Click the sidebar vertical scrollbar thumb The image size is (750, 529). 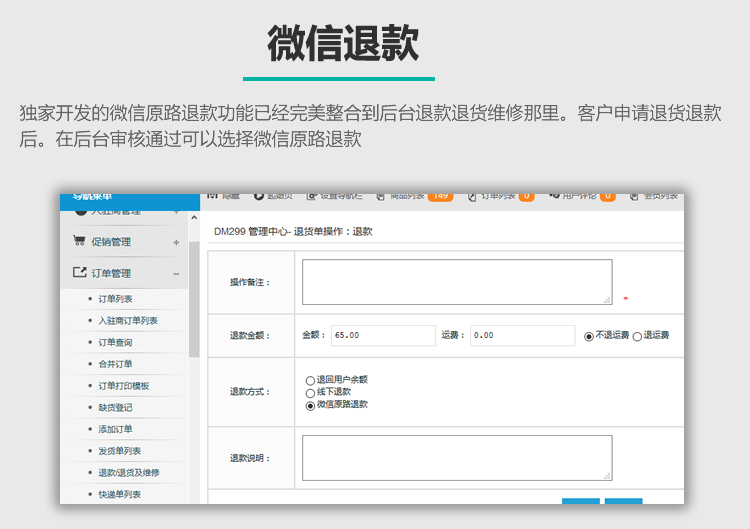(194, 299)
